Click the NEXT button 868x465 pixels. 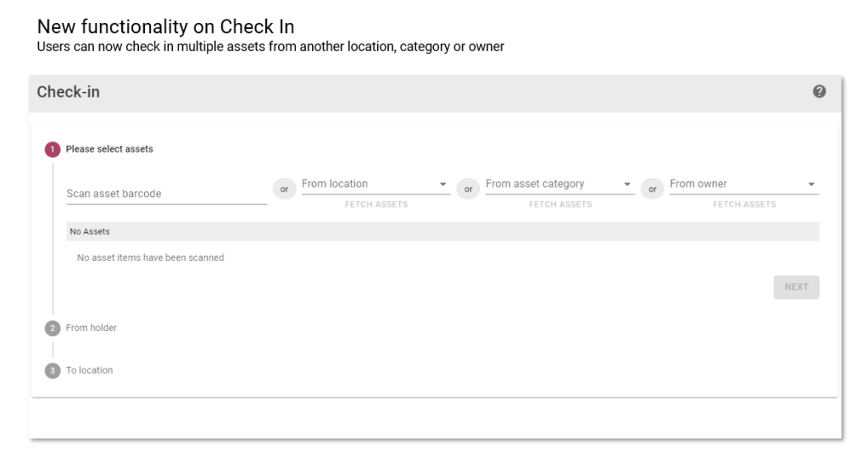click(x=797, y=287)
